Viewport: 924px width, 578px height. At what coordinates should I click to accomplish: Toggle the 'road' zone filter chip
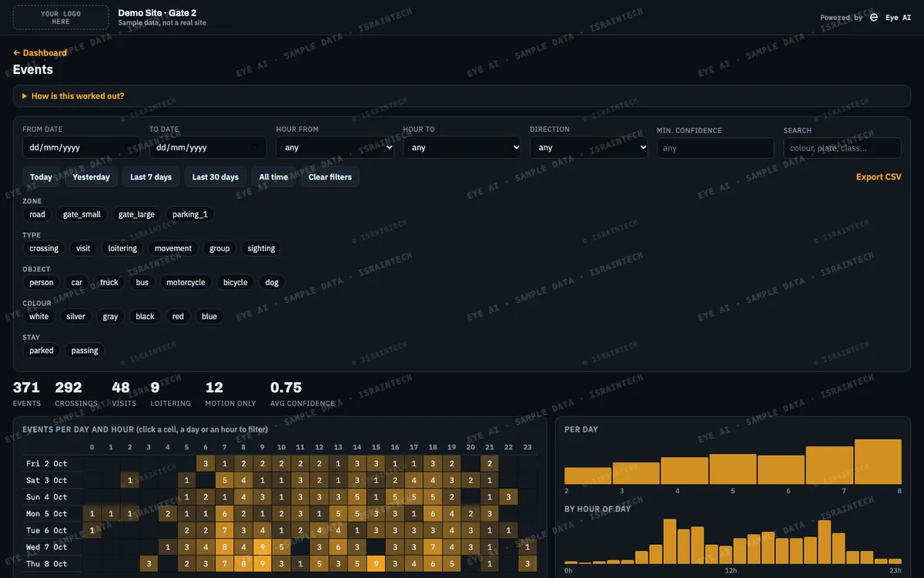coord(38,214)
